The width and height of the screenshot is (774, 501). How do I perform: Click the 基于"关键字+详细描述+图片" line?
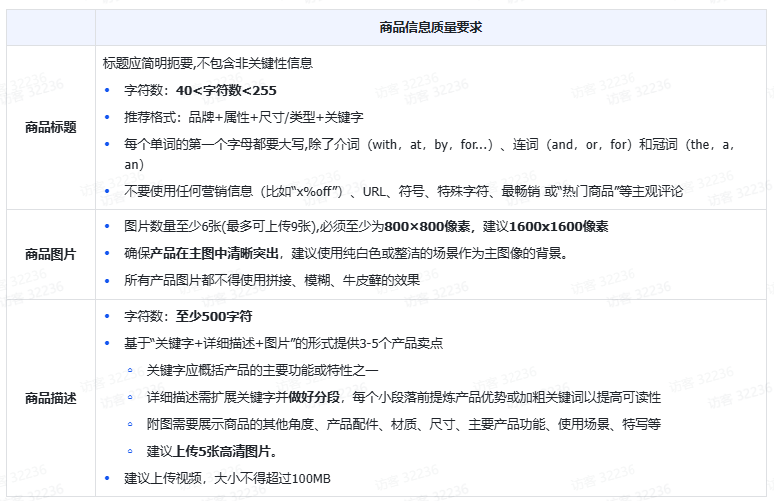pyautogui.click(x=283, y=343)
